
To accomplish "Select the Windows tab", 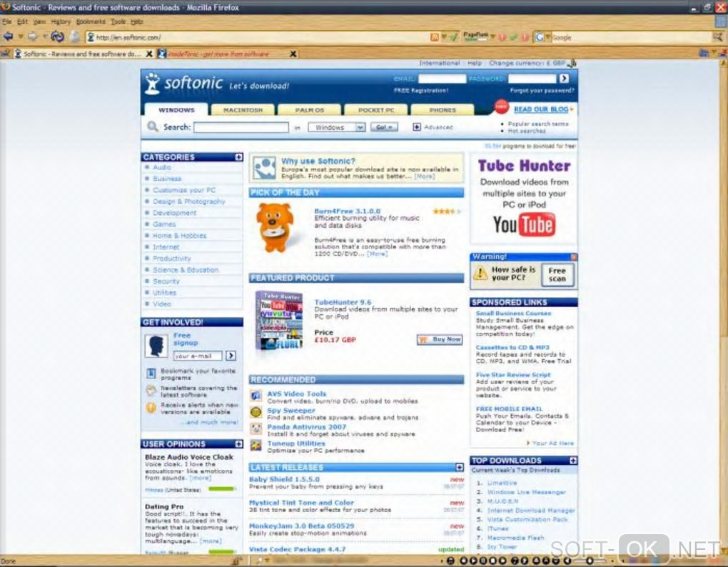I will (x=176, y=109).
